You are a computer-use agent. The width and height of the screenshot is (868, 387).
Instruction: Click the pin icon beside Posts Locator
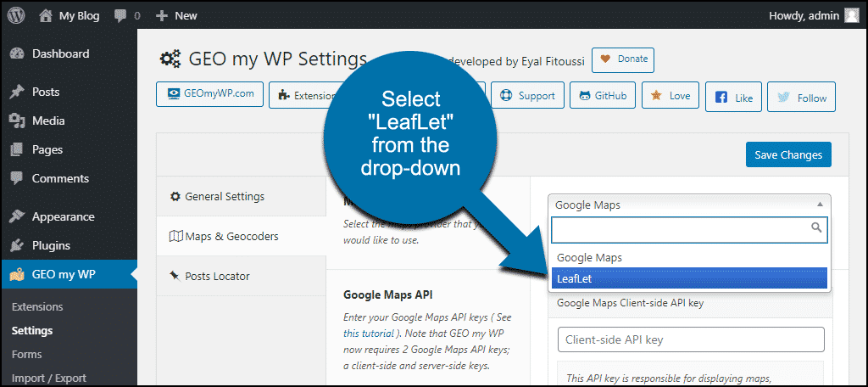coord(175,276)
